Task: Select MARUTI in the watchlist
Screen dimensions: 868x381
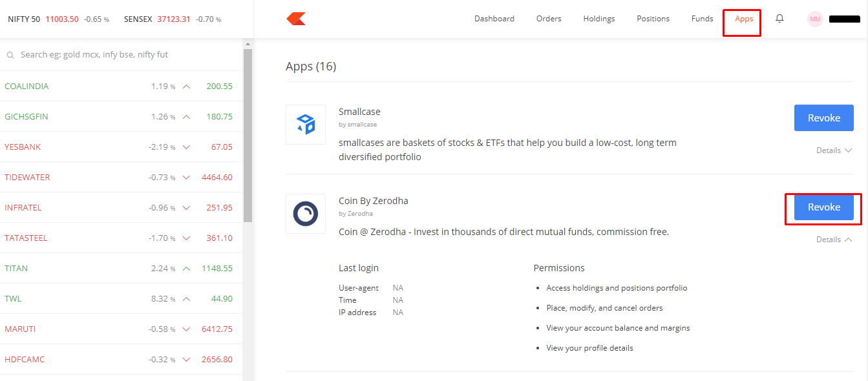Action: [122, 329]
